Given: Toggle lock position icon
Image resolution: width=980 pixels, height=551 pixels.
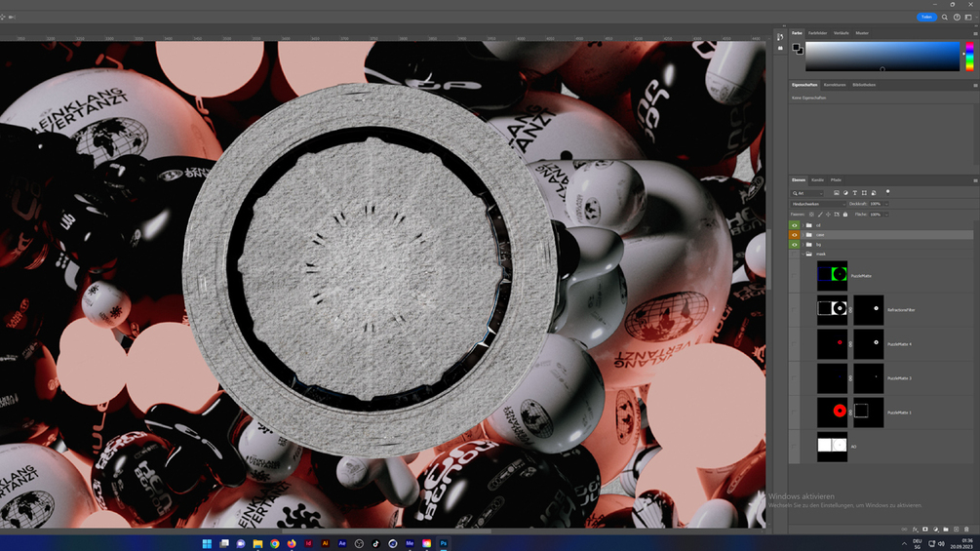Looking at the screenshot, I should pos(828,215).
